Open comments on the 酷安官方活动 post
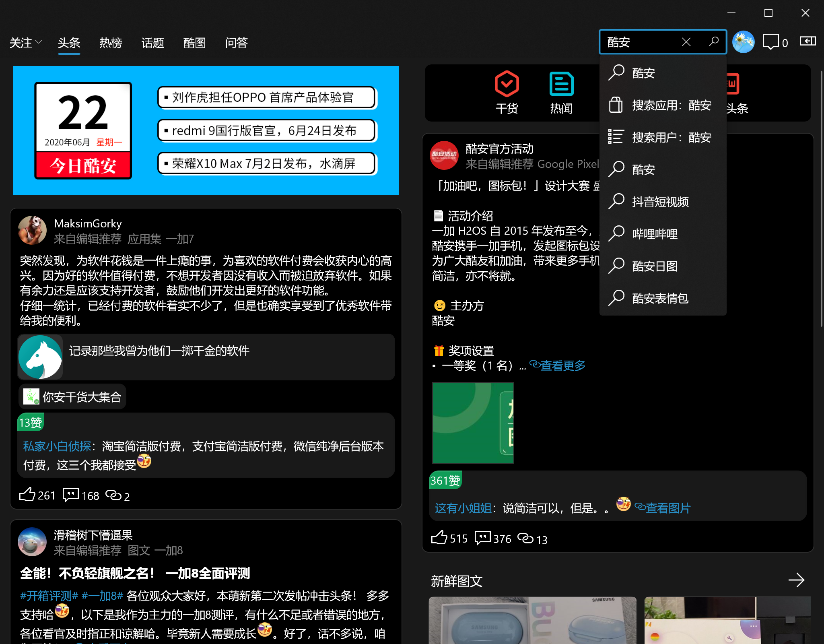This screenshot has height=644, width=824. point(483,538)
